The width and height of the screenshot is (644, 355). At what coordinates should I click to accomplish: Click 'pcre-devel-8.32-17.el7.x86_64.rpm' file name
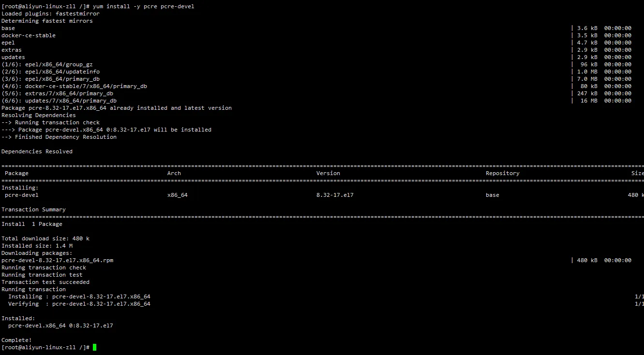click(x=57, y=260)
